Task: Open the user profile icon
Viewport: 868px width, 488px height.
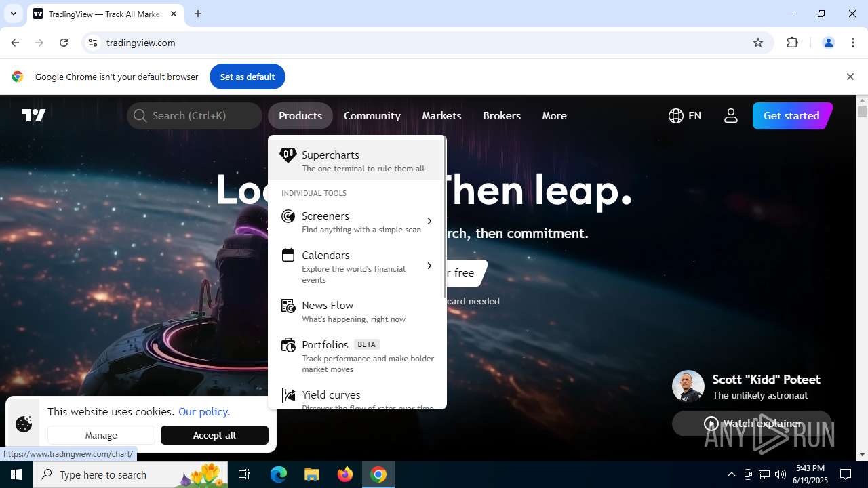Action: (x=730, y=115)
